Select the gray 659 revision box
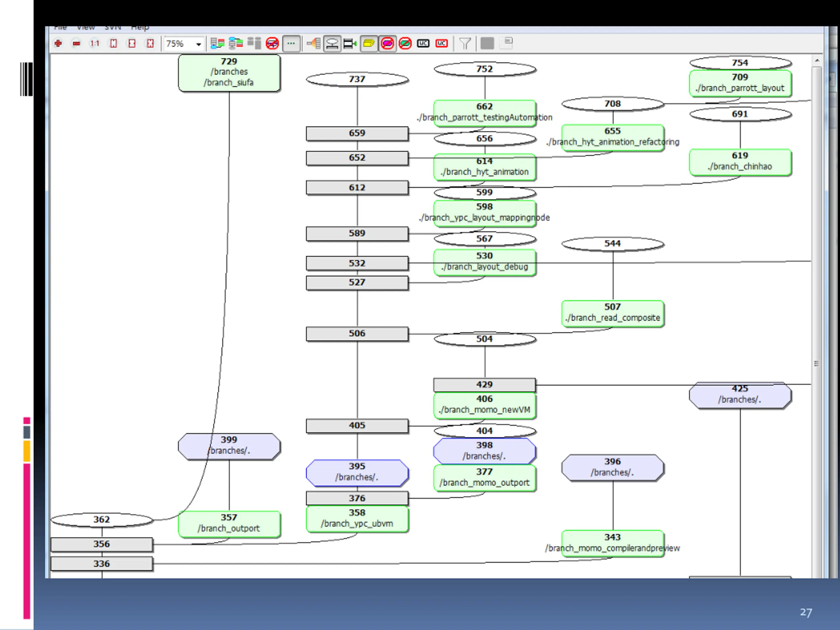Viewport: 840px width, 630px height. tap(357, 133)
